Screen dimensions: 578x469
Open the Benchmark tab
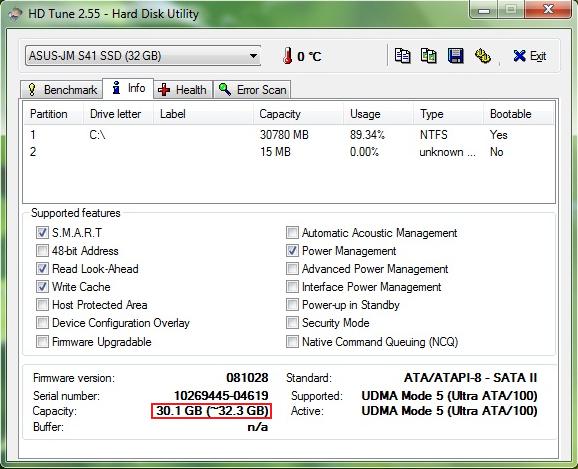coord(62,90)
